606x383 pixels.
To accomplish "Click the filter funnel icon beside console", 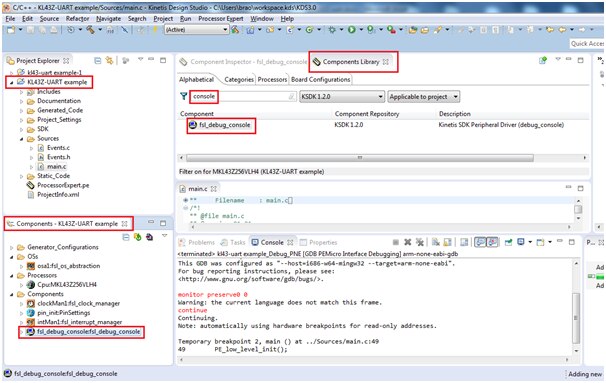I will pyautogui.click(x=184, y=96).
